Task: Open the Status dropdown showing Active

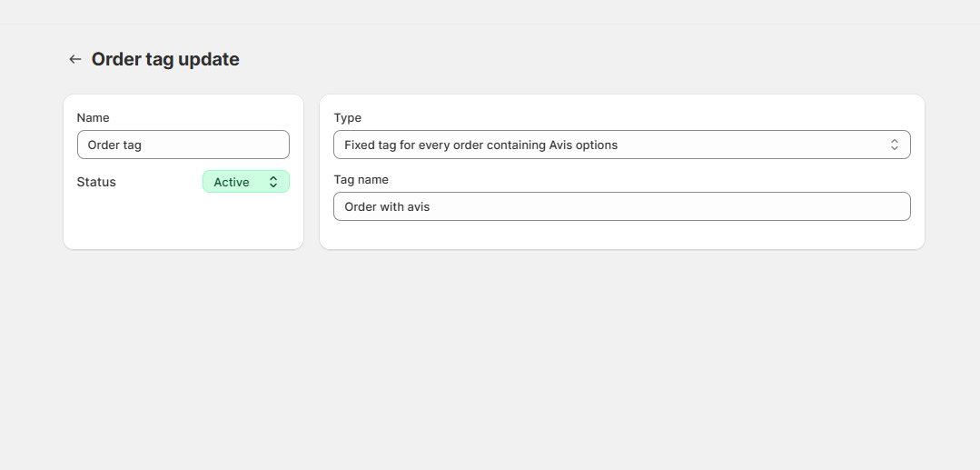Action: [x=245, y=182]
